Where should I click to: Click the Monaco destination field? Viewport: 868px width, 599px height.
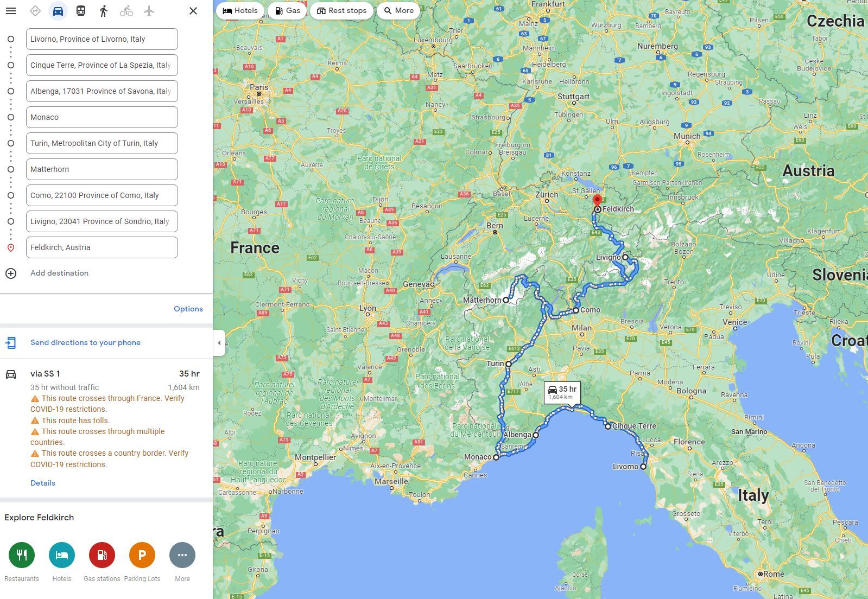pos(102,117)
